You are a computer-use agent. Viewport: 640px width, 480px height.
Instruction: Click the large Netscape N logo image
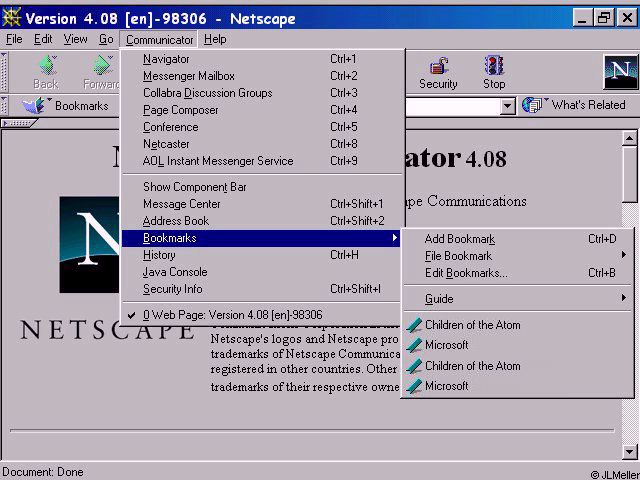[x=89, y=244]
